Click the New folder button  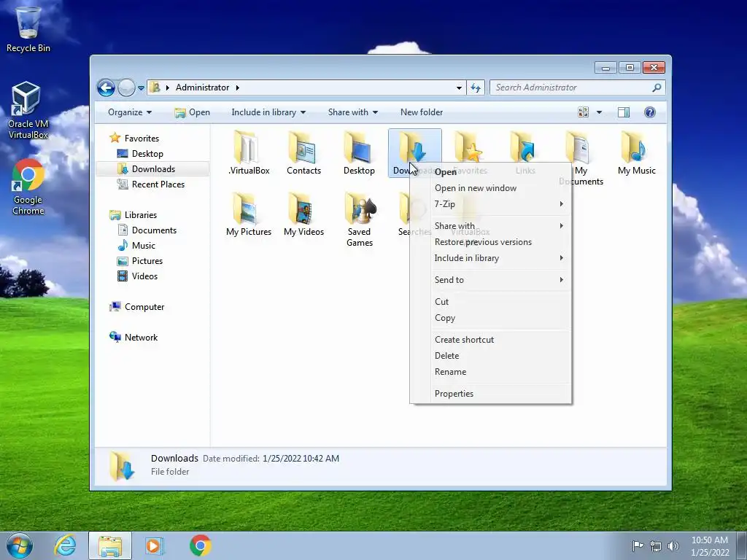tap(422, 112)
